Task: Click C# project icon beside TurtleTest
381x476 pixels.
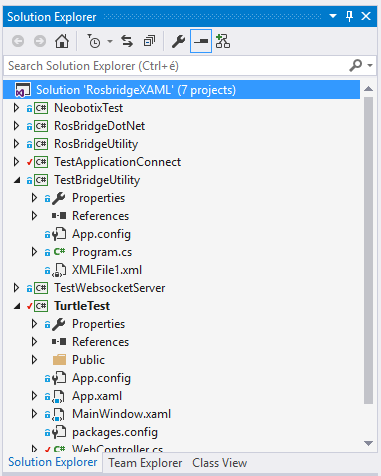Action: click(x=41, y=306)
